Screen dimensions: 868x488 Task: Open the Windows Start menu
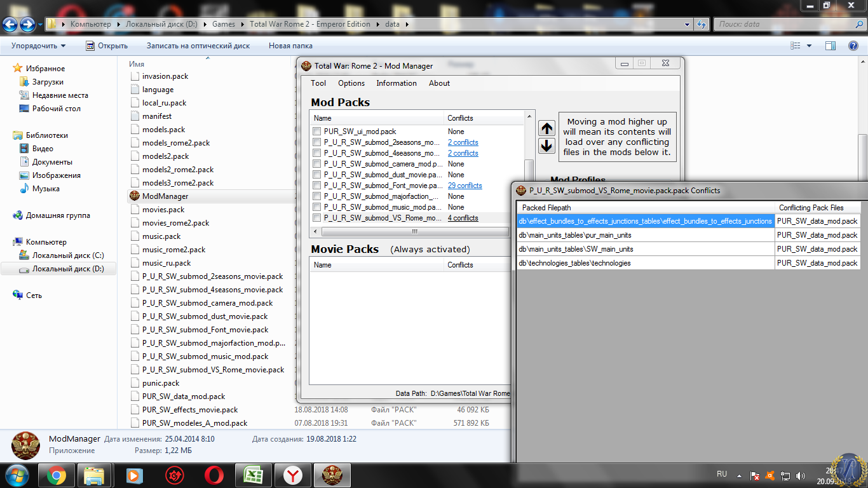(x=17, y=474)
